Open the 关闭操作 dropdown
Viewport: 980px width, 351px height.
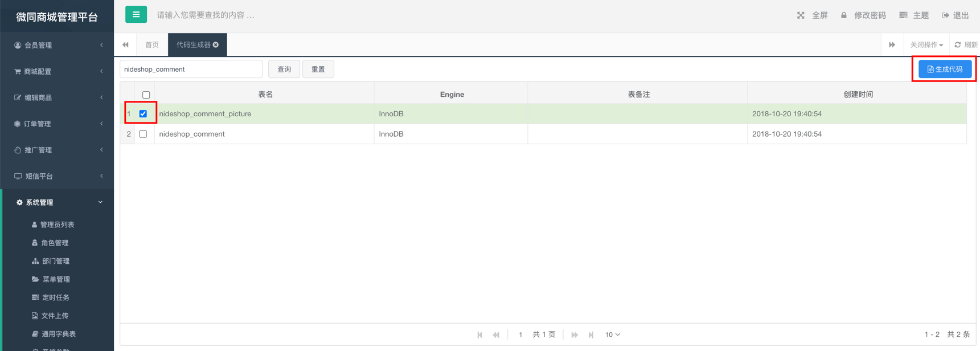click(926, 45)
